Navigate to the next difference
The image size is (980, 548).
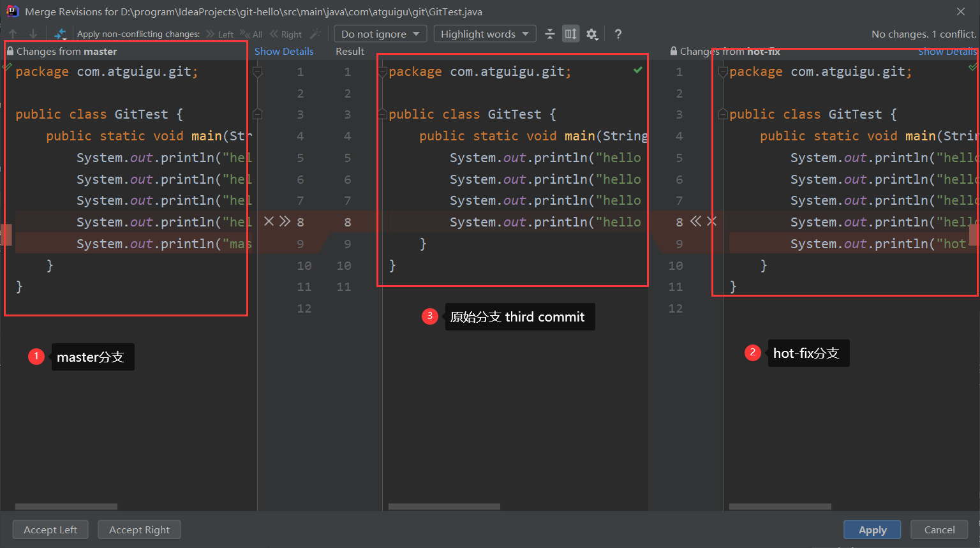pyautogui.click(x=31, y=34)
